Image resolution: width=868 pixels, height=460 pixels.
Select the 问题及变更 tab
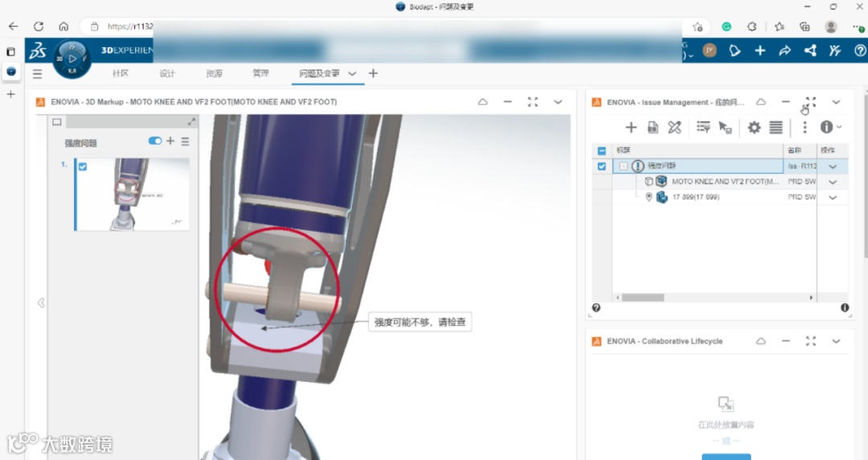tap(319, 73)
